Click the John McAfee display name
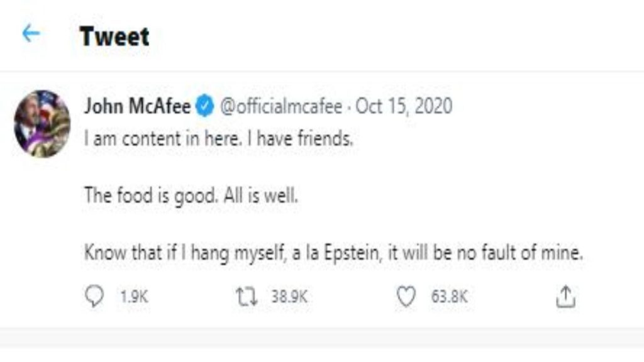644x362 pixels. (x=137, y=106)
